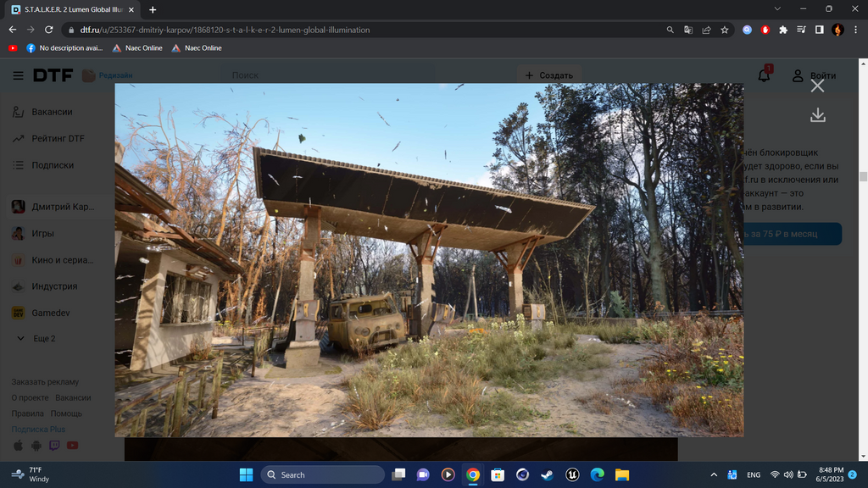Image resolution: width=868 pixels, height=488 pixels.
Task: Click the page vertical scrollbar thumb
Action: coord(863,176)
